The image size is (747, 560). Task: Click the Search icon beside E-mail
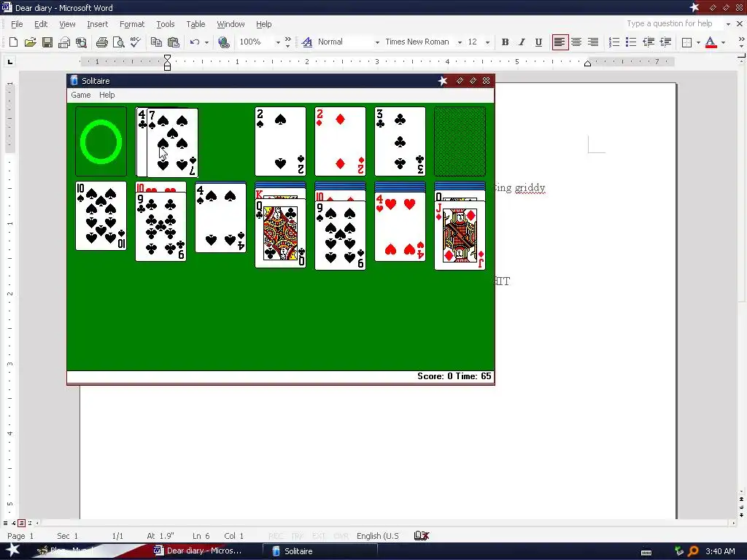pos(82,42)
